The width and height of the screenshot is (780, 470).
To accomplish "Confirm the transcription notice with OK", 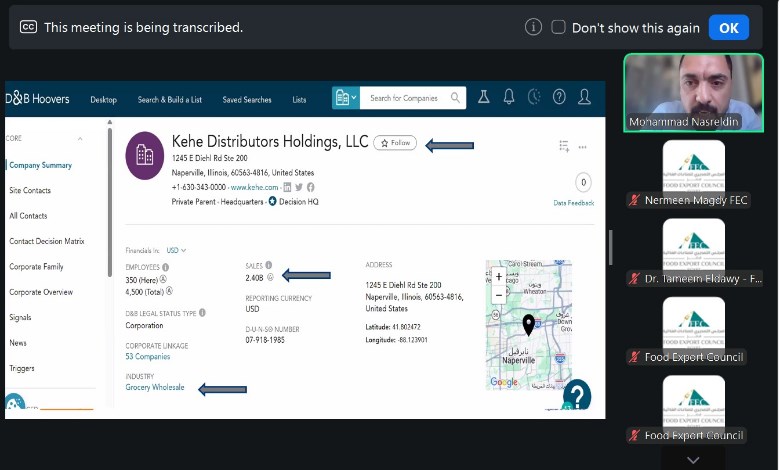I will (x=729, y=28).
